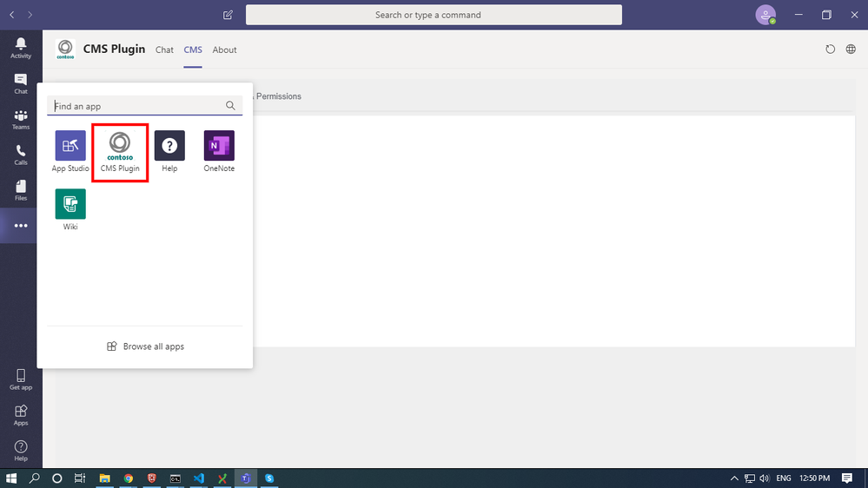Open the Windows Start menu
This screenshot has width=868, height=488.
coord(11,478)
